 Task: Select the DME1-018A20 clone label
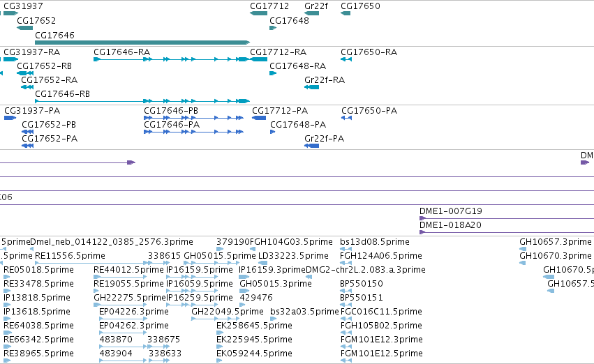coord(450,225)
